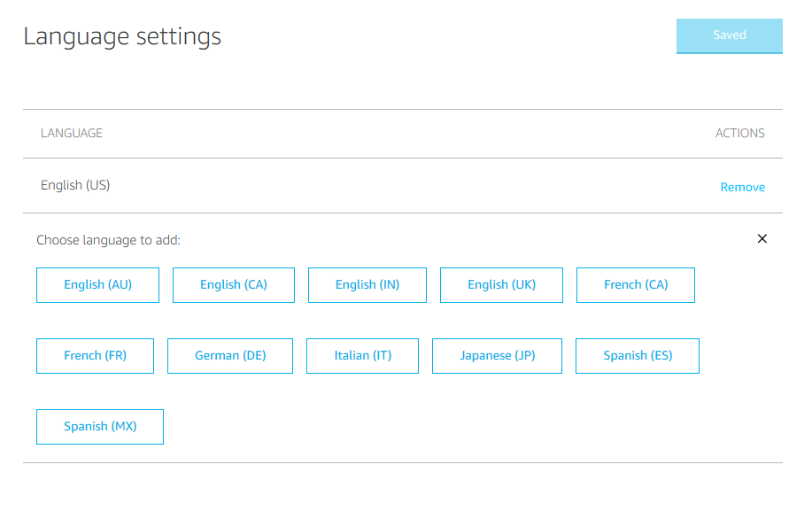This screenshot has height=511, width=812.
Task: Click the ACTIONS column header
Action: [x=739, y=134]
